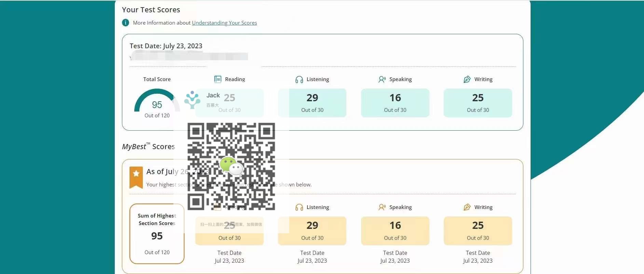Image resolution: width=644 pixels, height=274 pixels.
Task: Select the teal Listening score card showing 29
Action: point(312,103)
